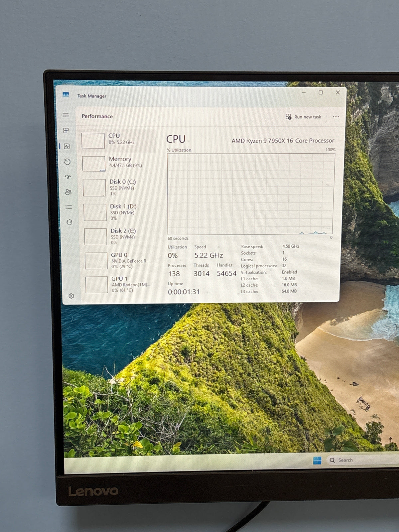Select GPU 0 NVIDIA GeForce entry

pos(121,261)
